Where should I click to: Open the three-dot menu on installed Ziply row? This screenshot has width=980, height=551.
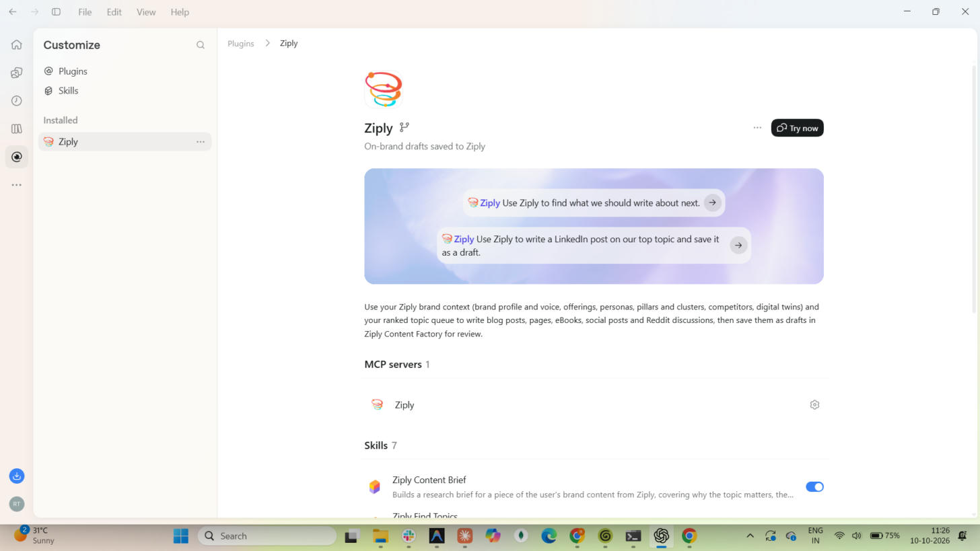click(x=201, y=142)
